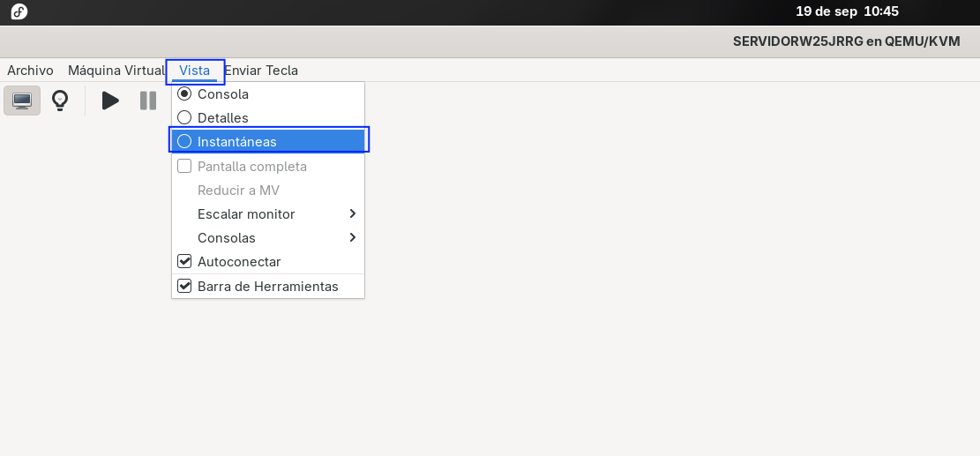Expand the Escalar monitor submenu
This screenshot has width=980, height=456.
click(x=268, y=214)
